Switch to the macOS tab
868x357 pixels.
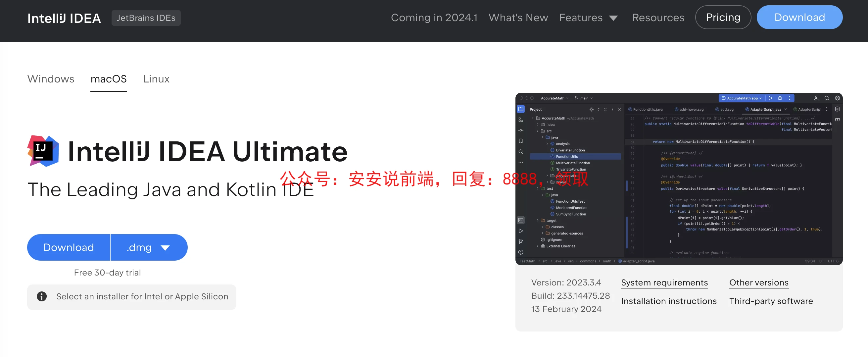pos(109,79)
